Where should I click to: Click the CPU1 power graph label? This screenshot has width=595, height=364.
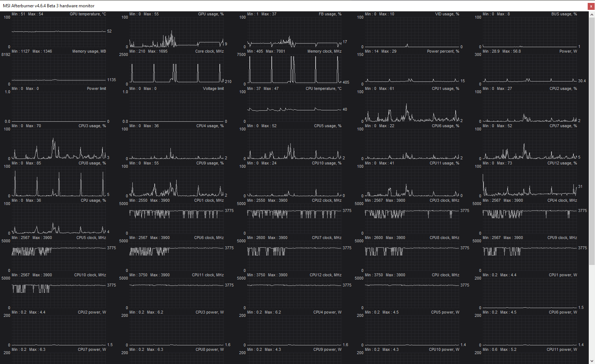[x=563, y=275]
